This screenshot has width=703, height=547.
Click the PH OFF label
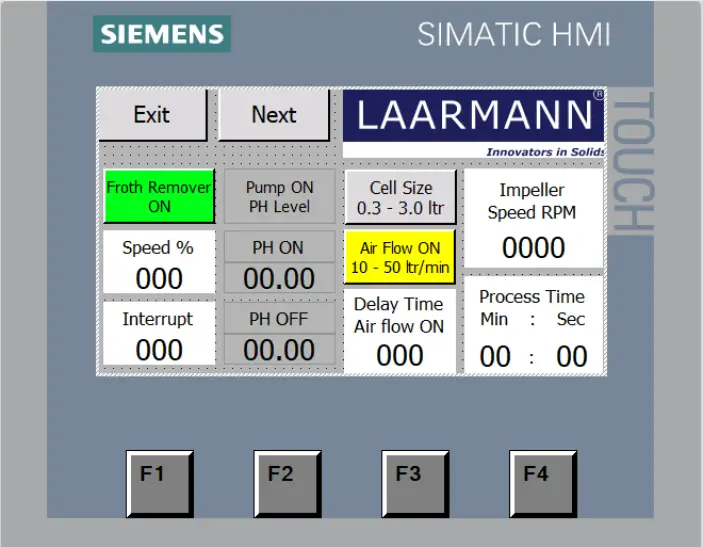coord(278,319)
